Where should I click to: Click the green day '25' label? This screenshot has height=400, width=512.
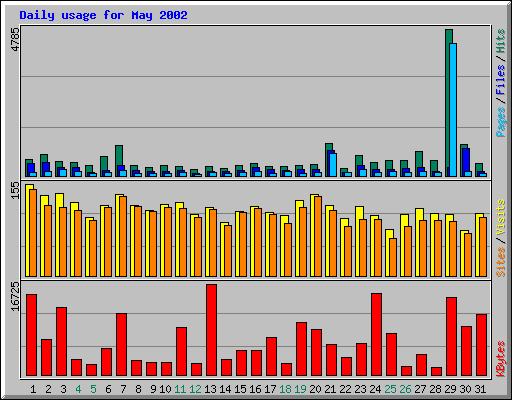pos(390,389)
